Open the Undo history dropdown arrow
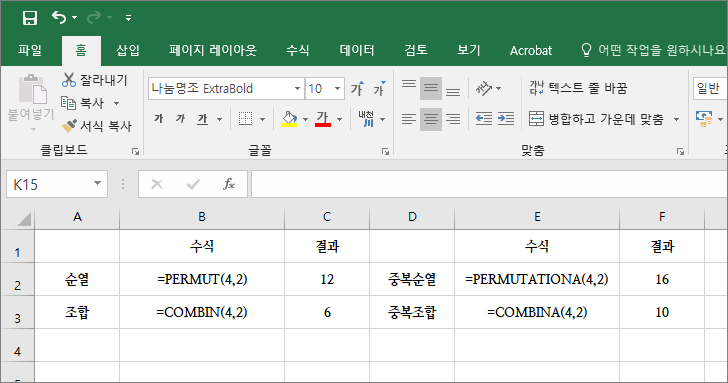The width and height of the screenshot is (728, 383). [75, 18]
